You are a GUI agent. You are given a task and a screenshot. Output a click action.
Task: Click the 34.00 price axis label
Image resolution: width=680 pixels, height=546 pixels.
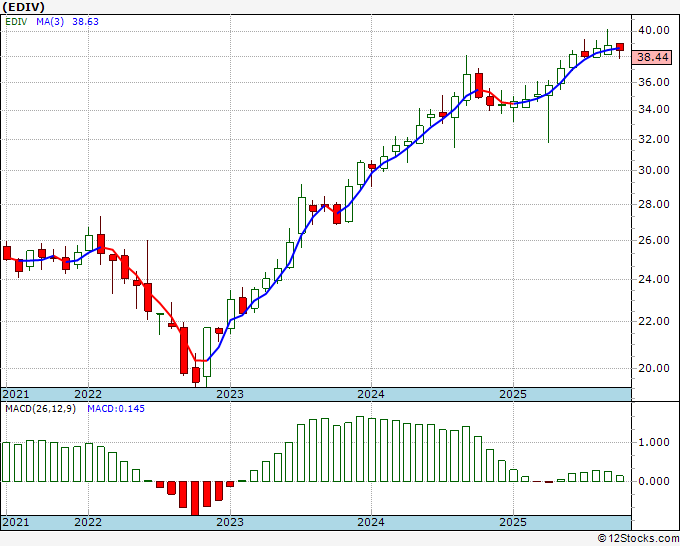tap(654, 110)
